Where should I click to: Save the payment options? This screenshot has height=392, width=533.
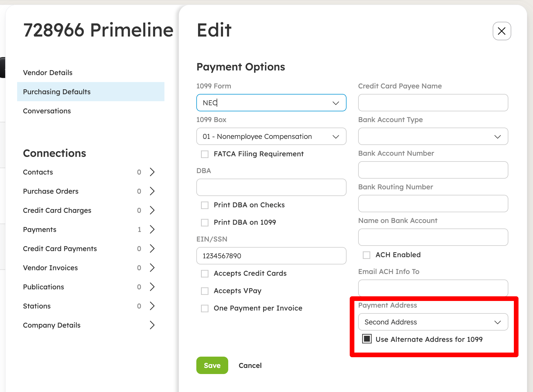(x=212, y=365)
